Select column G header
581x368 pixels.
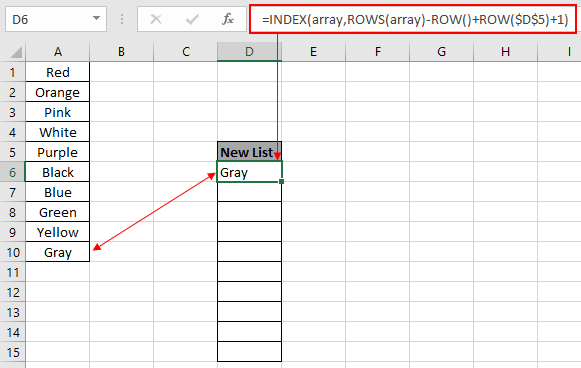(x=441, y=52)
